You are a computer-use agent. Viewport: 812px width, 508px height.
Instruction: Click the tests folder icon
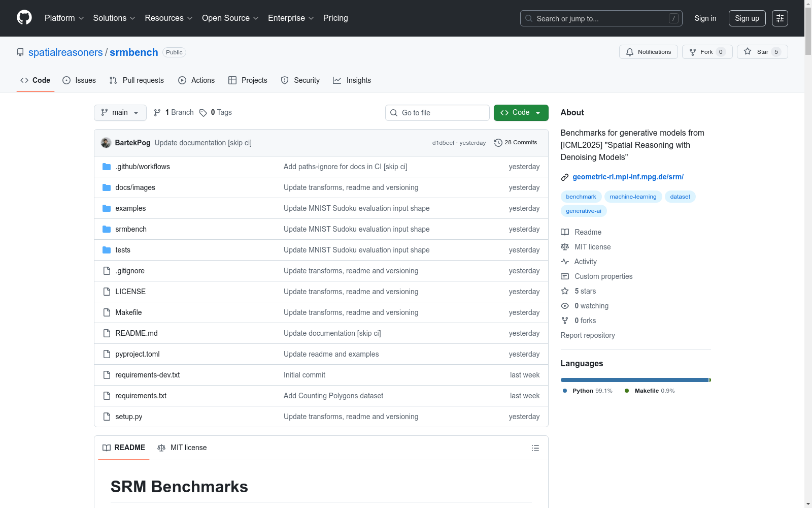[x=107, y=250]
